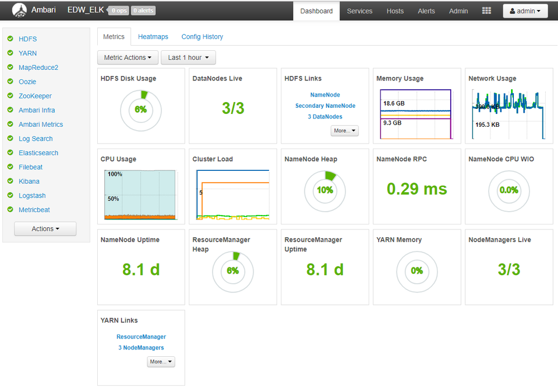Click the NameNode Heap donut gauge

(x=325, y=190)
